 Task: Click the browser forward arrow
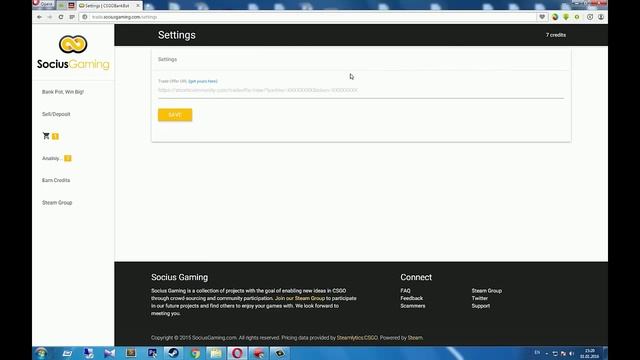[50, 17]
